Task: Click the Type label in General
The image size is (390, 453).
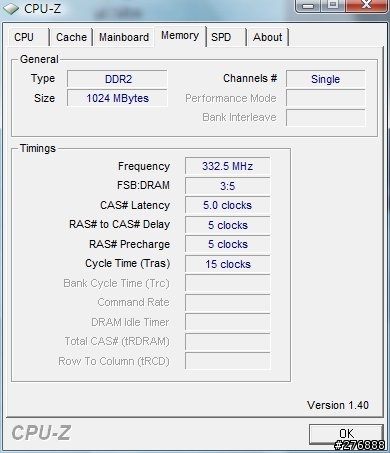Action: pyautogui.click(x=43, y=78)
